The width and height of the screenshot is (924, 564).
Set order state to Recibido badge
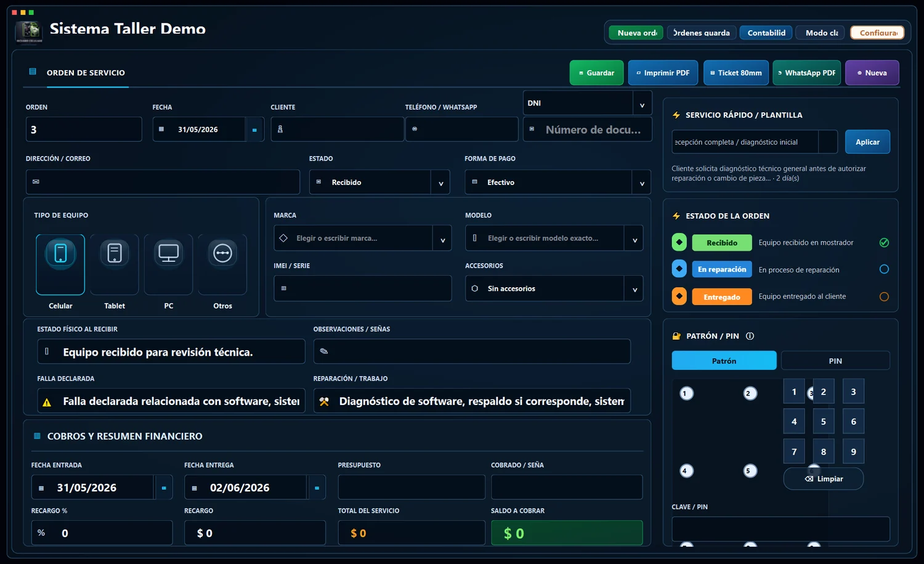(722, 243)
